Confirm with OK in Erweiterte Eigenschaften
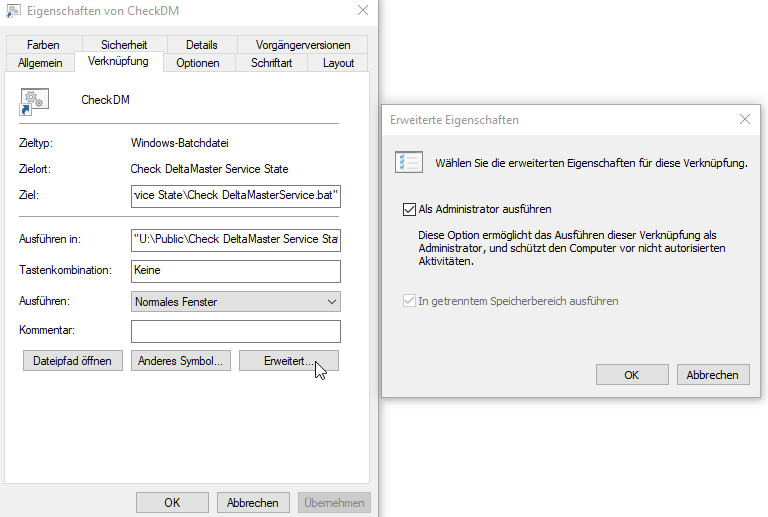This screenshot has height=517, width=768. 631,375
